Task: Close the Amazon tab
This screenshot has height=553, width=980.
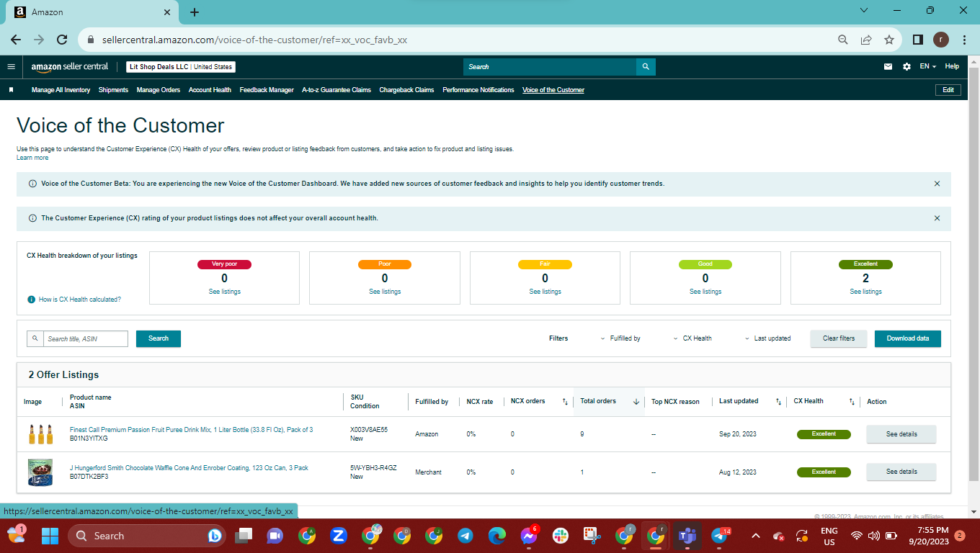Action: coord(167,12)
